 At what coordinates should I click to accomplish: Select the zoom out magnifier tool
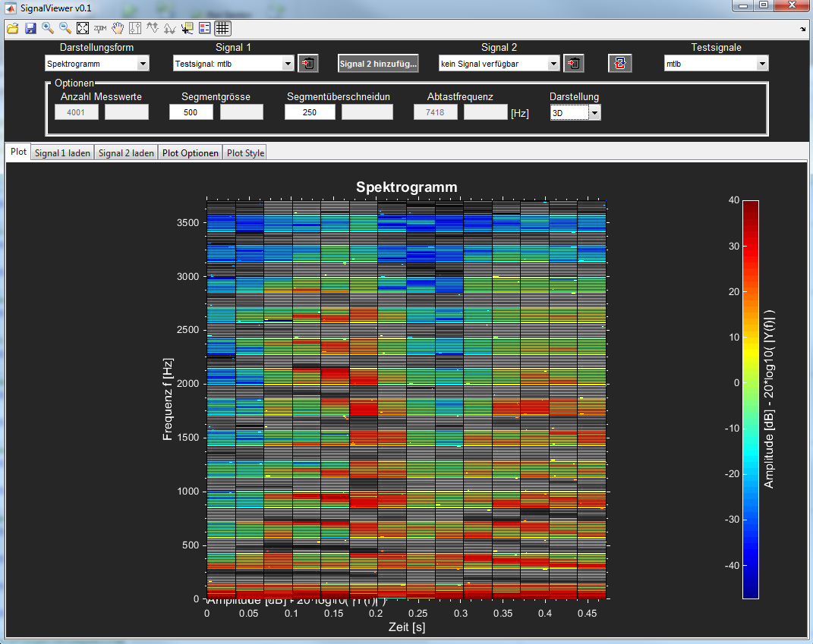tap(65, 29)
